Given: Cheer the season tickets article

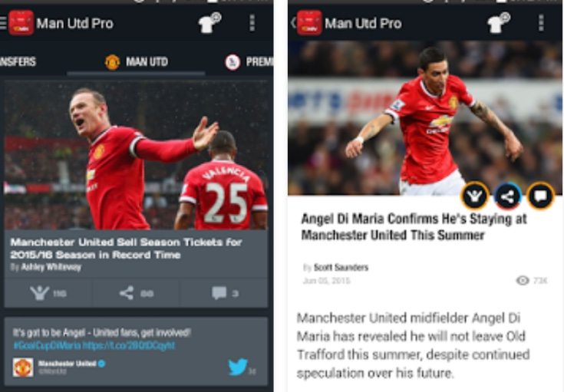Looking at the screenshot, I should (48, 293).
